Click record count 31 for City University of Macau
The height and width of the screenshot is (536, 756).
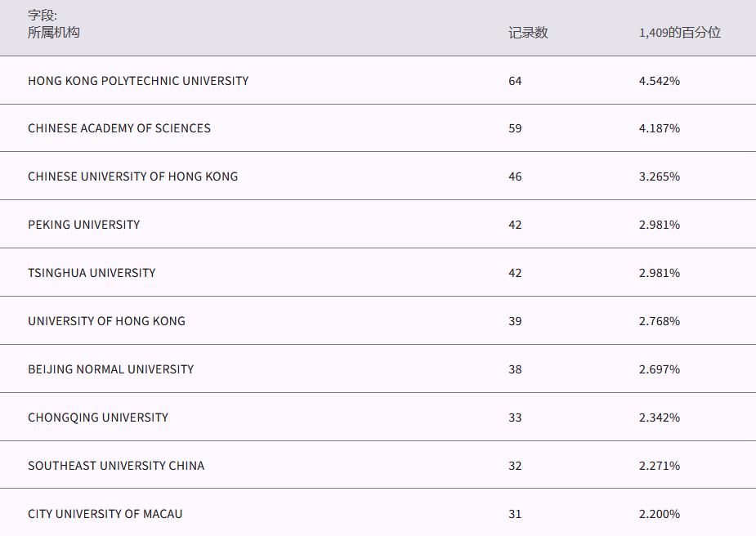(x=515, y=514)
